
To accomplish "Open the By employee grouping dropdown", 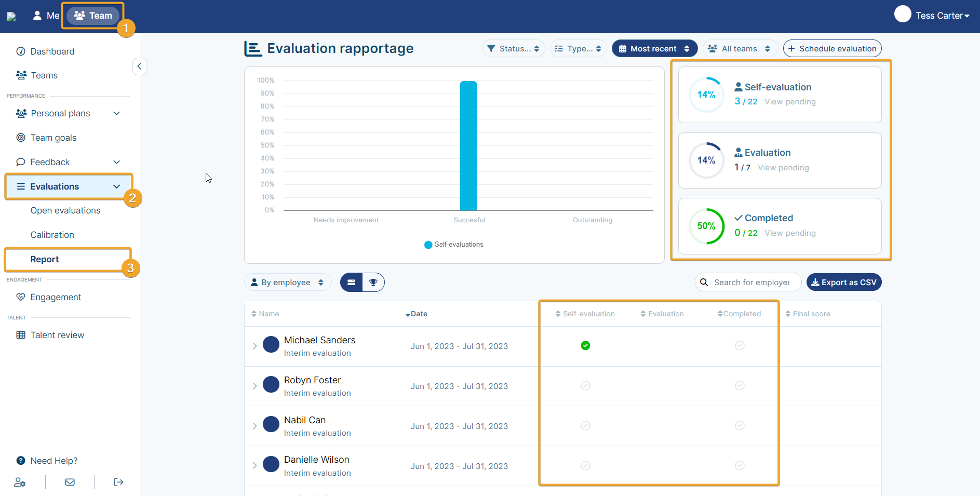I will pos(288,282).
